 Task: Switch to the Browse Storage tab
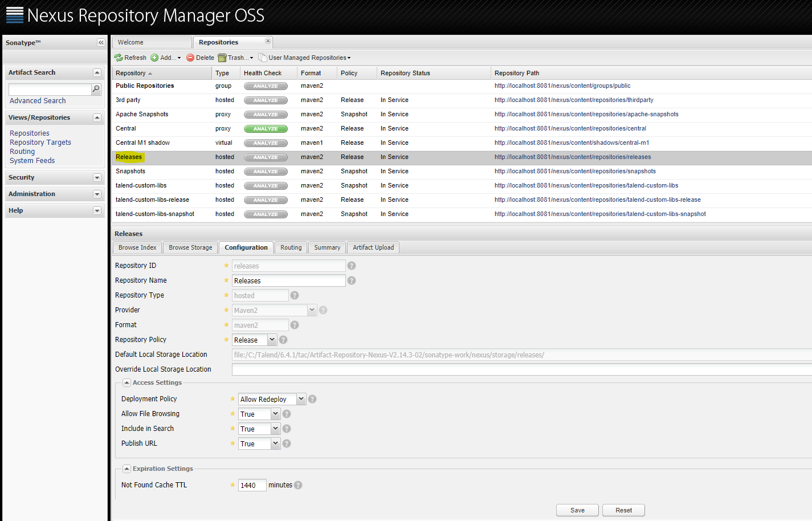click(190, 247)
